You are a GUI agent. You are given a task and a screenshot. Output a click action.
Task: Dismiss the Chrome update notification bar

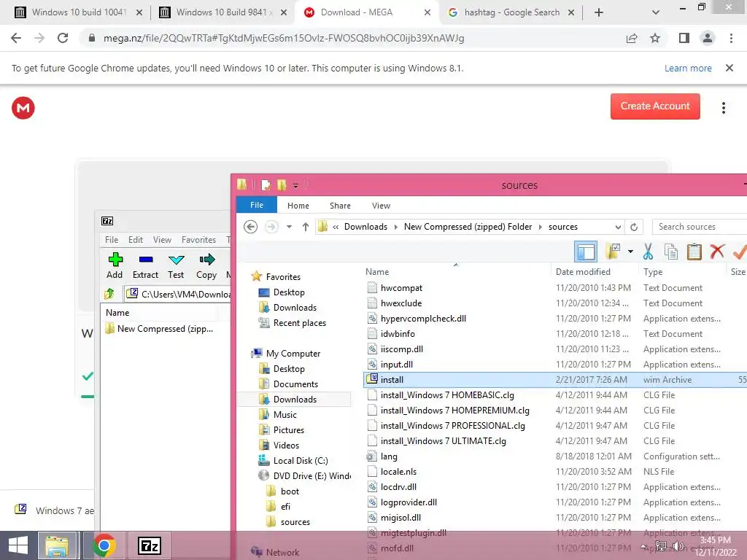tap(729, 68)
